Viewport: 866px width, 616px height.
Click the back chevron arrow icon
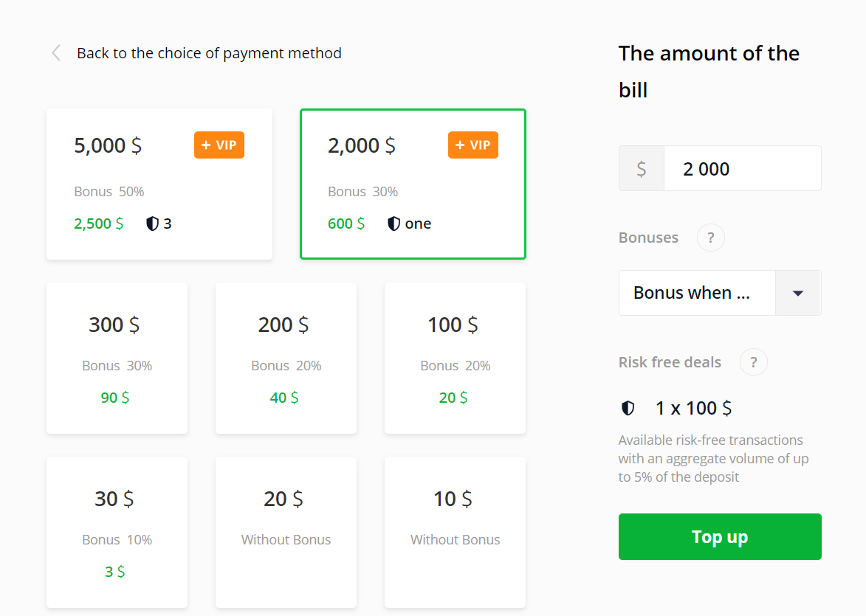(56, 53)
